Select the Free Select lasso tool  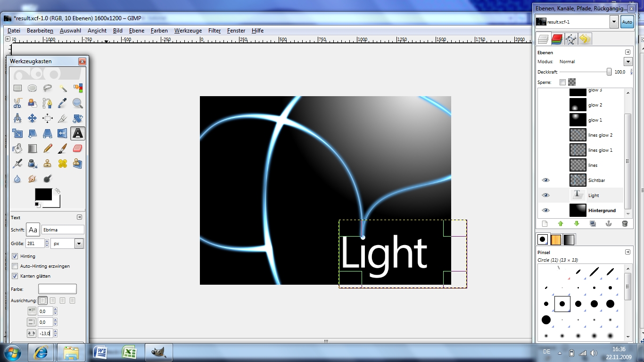pyautogui.click(x=48, y=88)
